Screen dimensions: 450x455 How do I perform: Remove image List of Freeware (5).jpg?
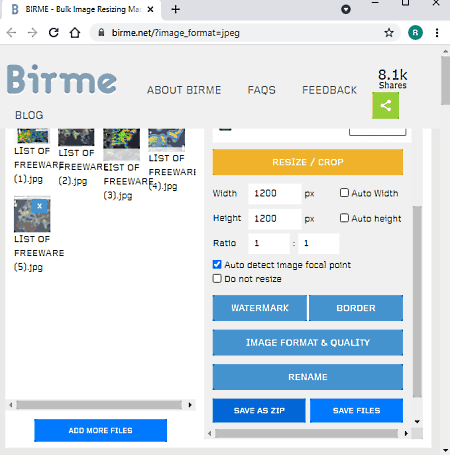pyautogui.click(x=40, y=206)
